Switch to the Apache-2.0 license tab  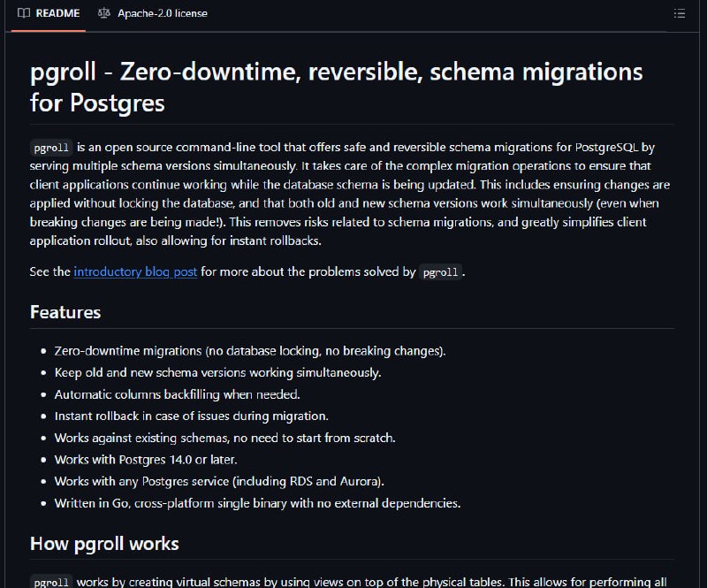(x=152, y=13)
